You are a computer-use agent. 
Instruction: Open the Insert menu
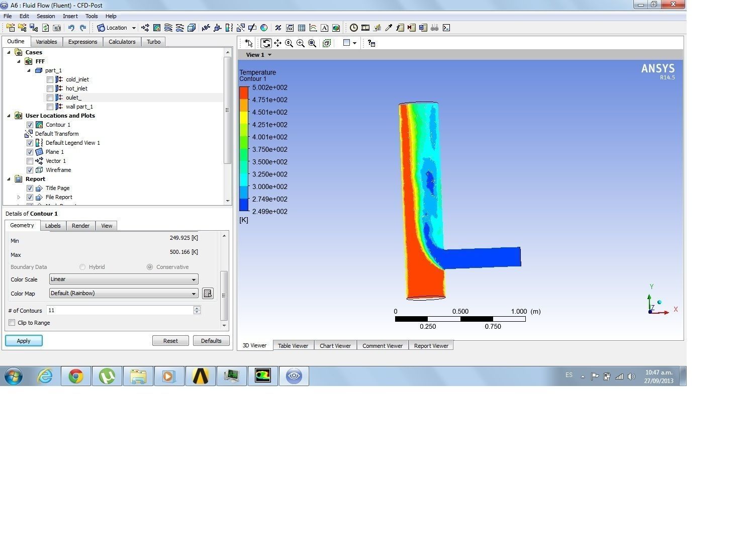point(70,16)
